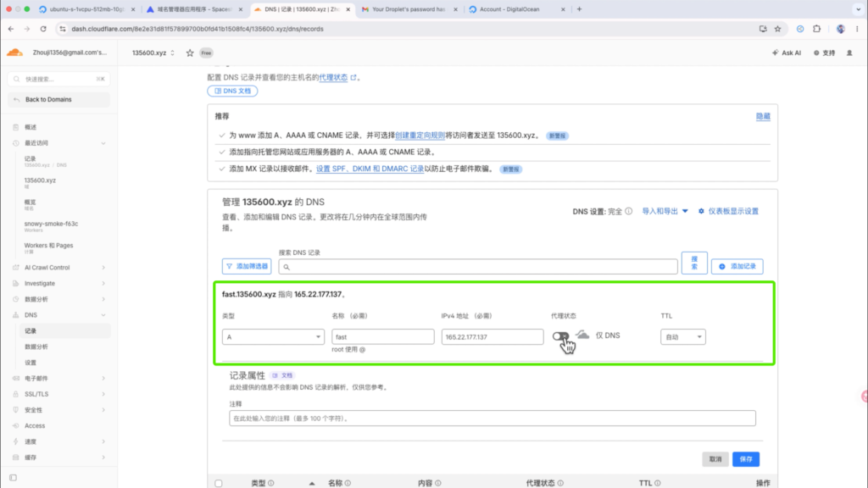Image resolution: width=868 pixels, height=488 pixels.
Task: Click the 内容 column info icon
Action: tap(438, 483)
